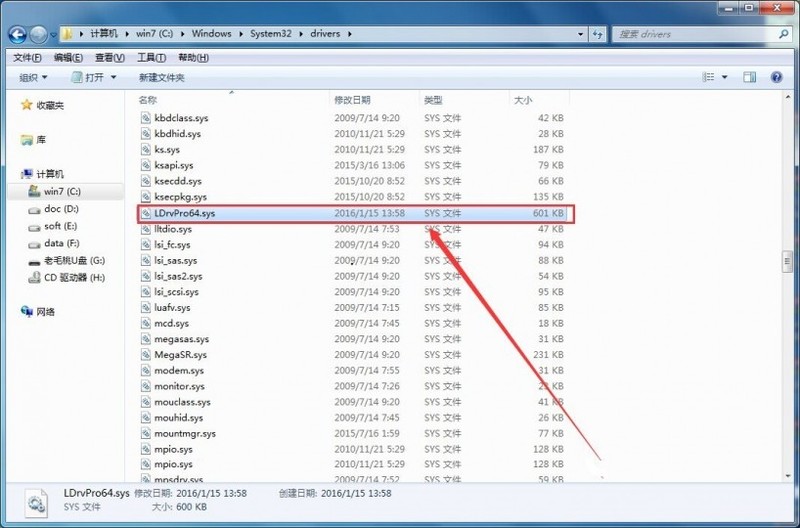Sort by the 名称 column header
This screenshot has width=800, height=528.
pyautogui.click(x=233, y=100)
